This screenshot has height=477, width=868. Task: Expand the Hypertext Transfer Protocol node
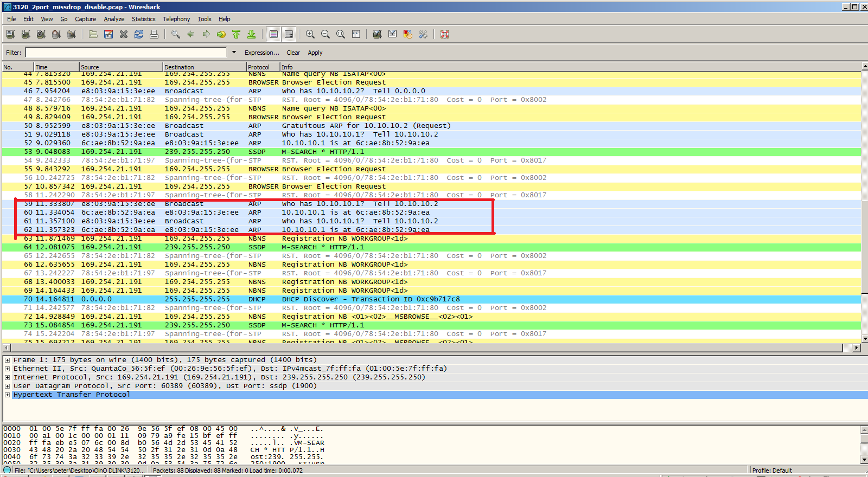(7, 395)
